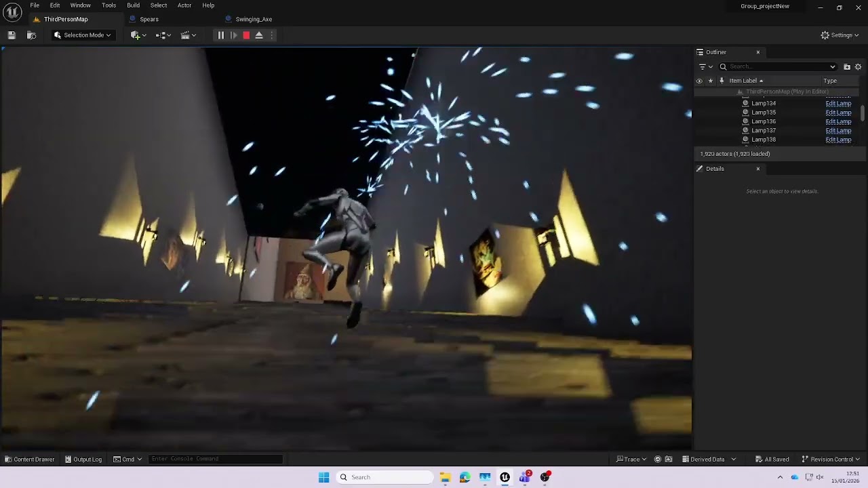Click the All Saved status button
Image resolution: width=868 pixels, height=488 pixels.
tap(772, 459)
